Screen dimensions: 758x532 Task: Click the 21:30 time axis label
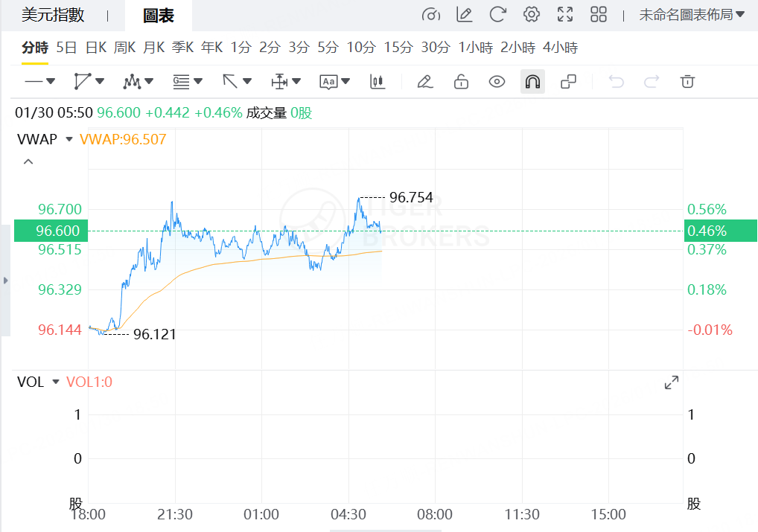coord(174,514)
